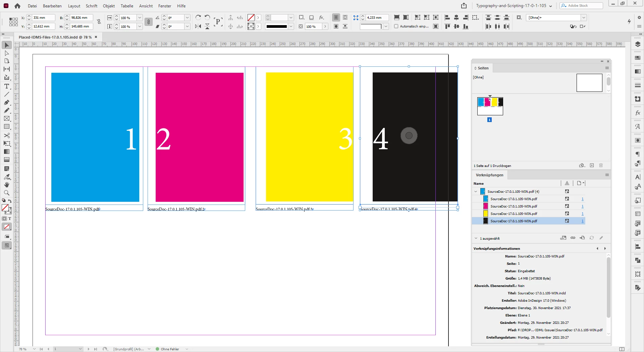
Task: Toggle formatting affects container
Action: click(5, 219)
